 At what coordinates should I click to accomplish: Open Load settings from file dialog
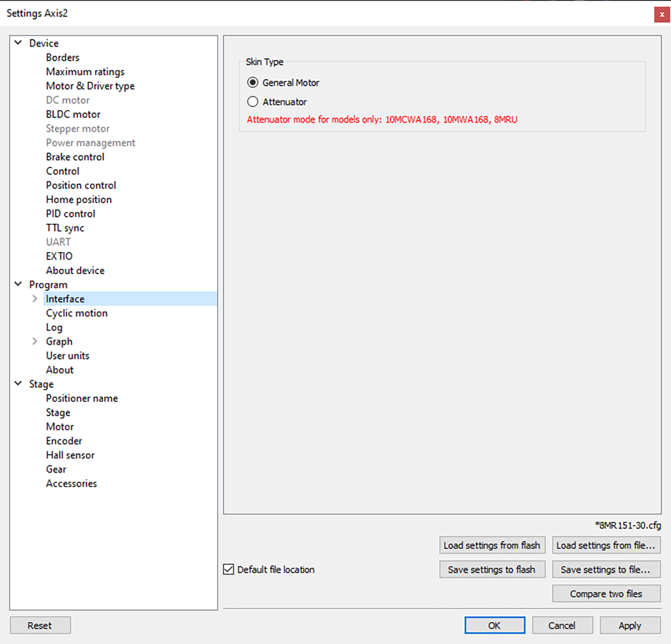606,545
